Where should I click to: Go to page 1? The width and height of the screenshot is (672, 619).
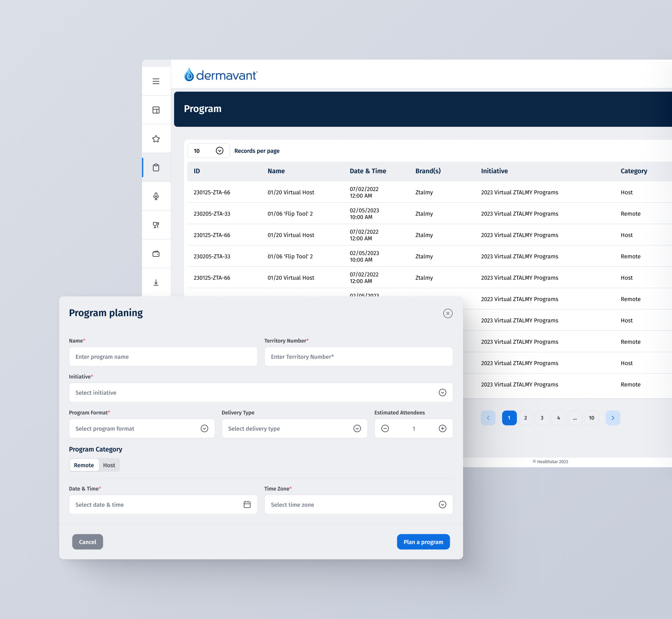click(509, 418)
